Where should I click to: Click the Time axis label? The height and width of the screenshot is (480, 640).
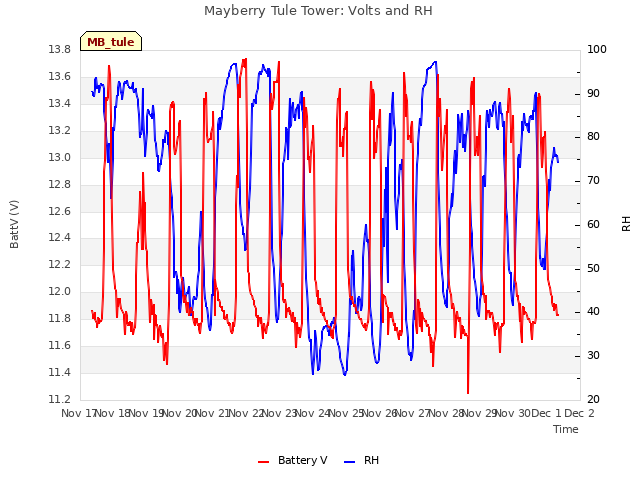click(x=566, y=429)
